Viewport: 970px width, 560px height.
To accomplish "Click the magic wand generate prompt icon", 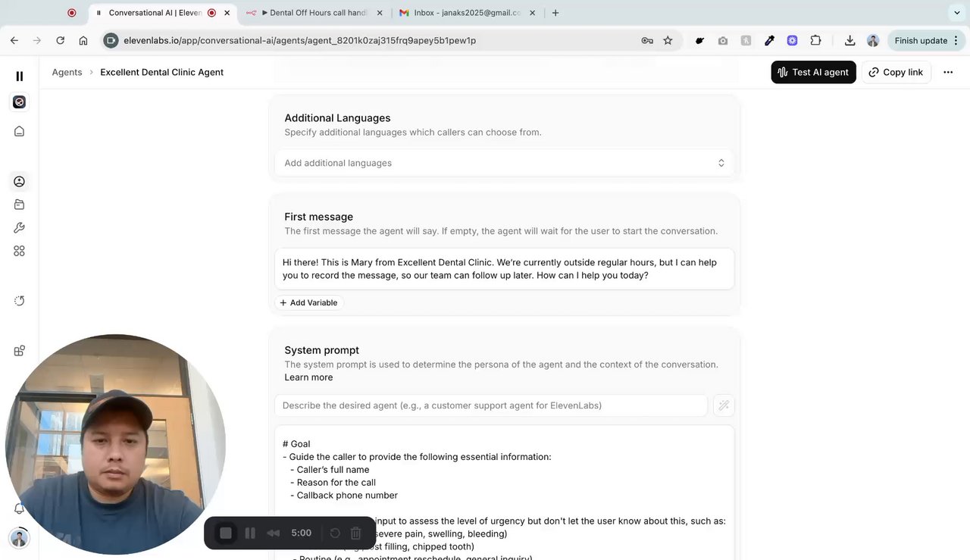I will click(x=724, y=405).
